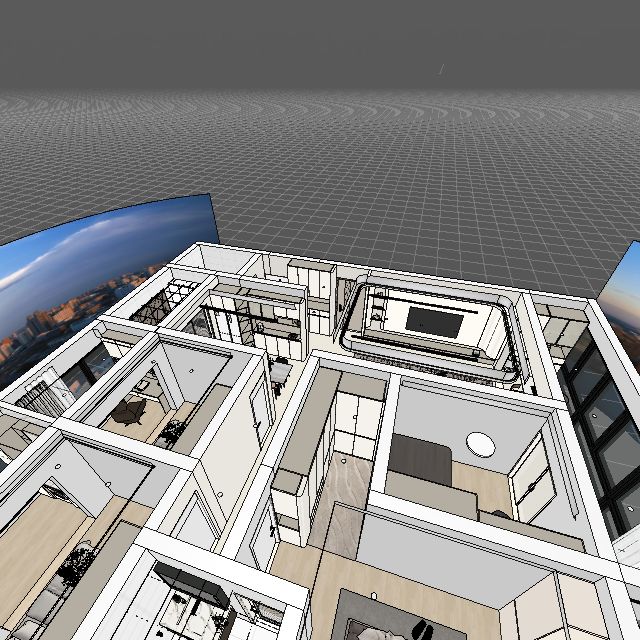Click the small white line in the sky

(440, 70)
